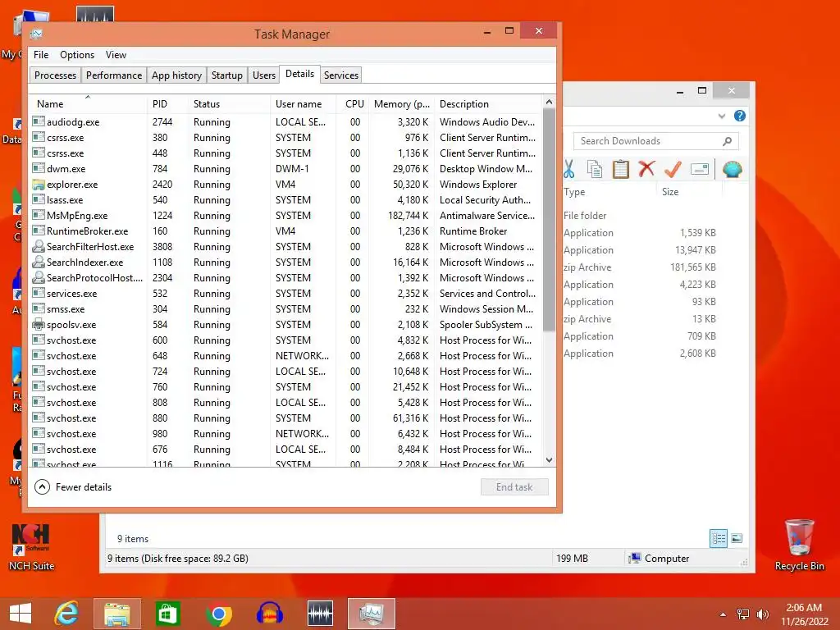840x630 pixels.
Task: Collapse Task Manager with Fewer details
Action: click(x=73, y=487)
